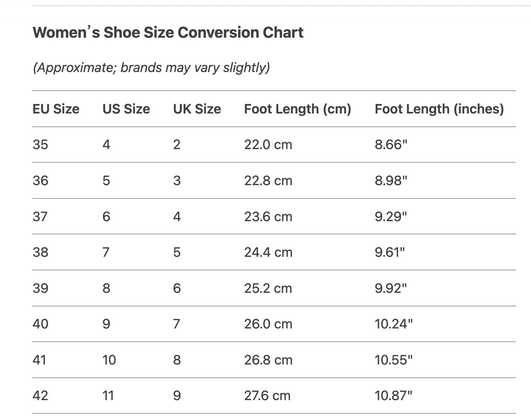
Task: Click the Foot Length (inches) column header
Action: coord(439,109)
